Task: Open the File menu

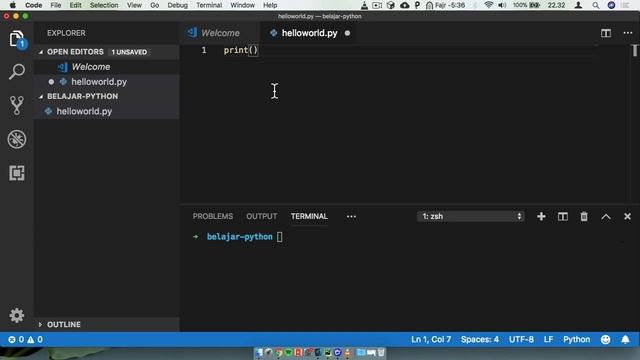Action: [56, 5]
